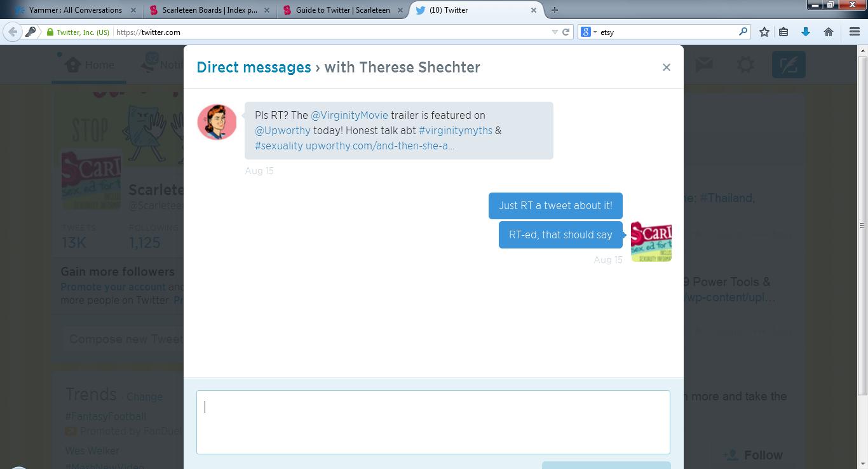Open the settings gear menu
868x469 pixels.
745,64
